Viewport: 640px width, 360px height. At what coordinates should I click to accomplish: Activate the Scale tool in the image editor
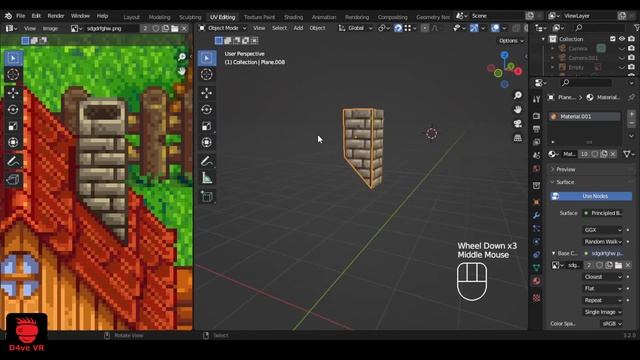(13, 126)
